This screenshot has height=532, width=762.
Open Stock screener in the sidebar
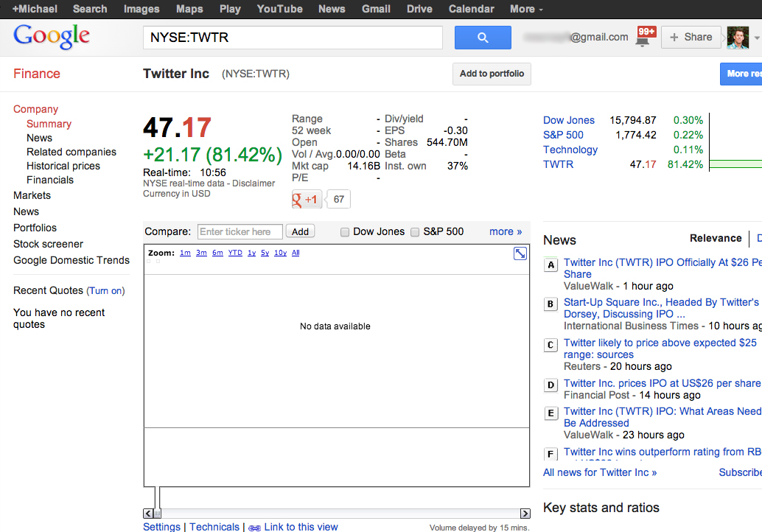pyautogui.click(x=48, y=244)
